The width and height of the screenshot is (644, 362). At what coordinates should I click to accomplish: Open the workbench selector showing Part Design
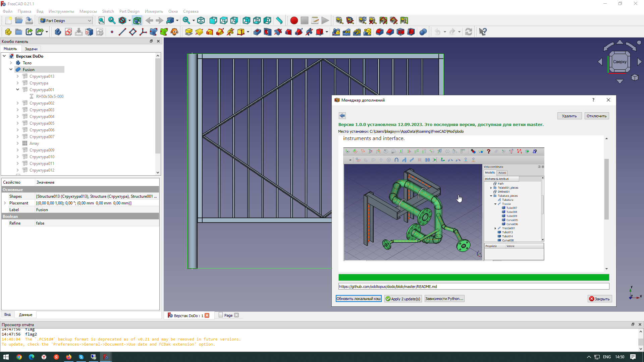tap(65, 20)
